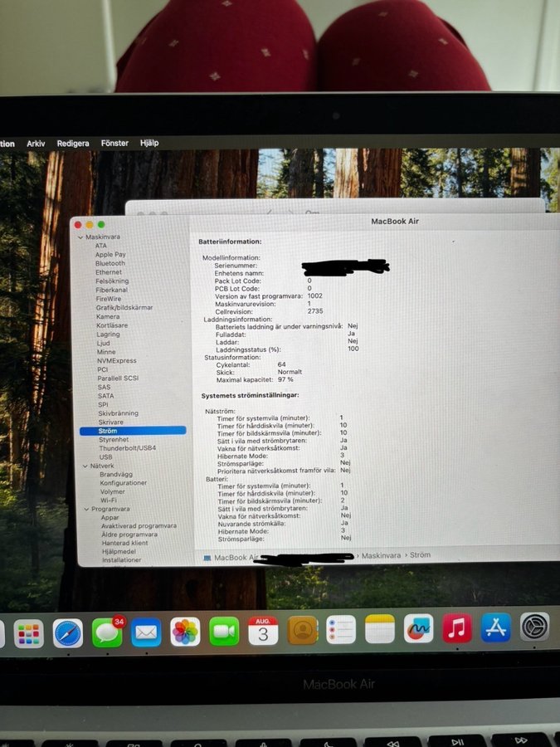Collapse the Maskinvara tree section

click(81, 237)
